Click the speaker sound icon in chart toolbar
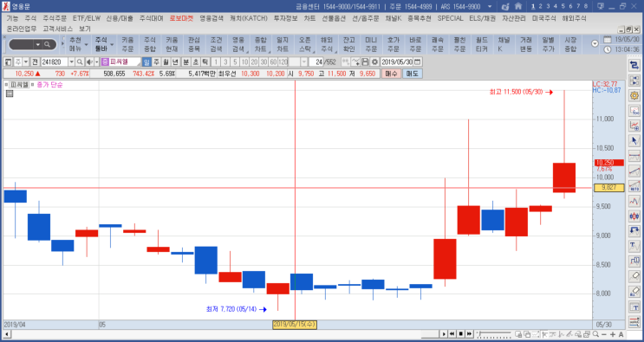Screen dimensions: 644x342 [x=89, y=62]
